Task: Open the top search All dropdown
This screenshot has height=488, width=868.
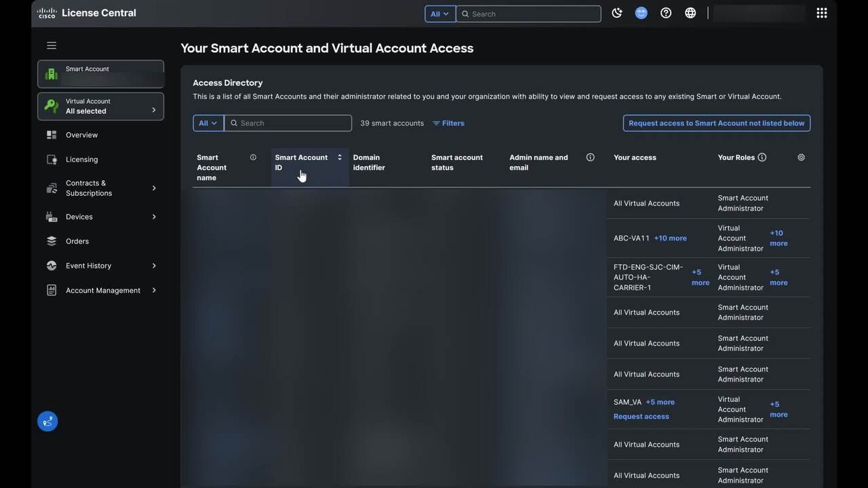Action: (440, 14)
